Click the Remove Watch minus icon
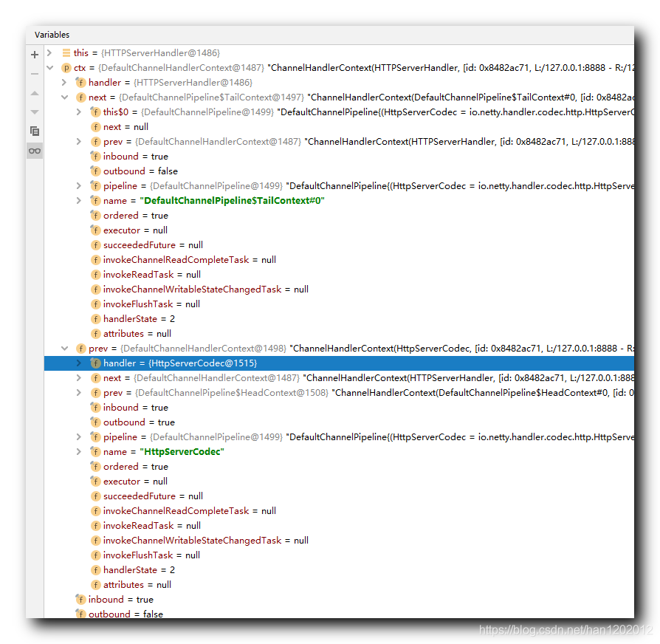This screenshot has width=660, height=644. 35,74
